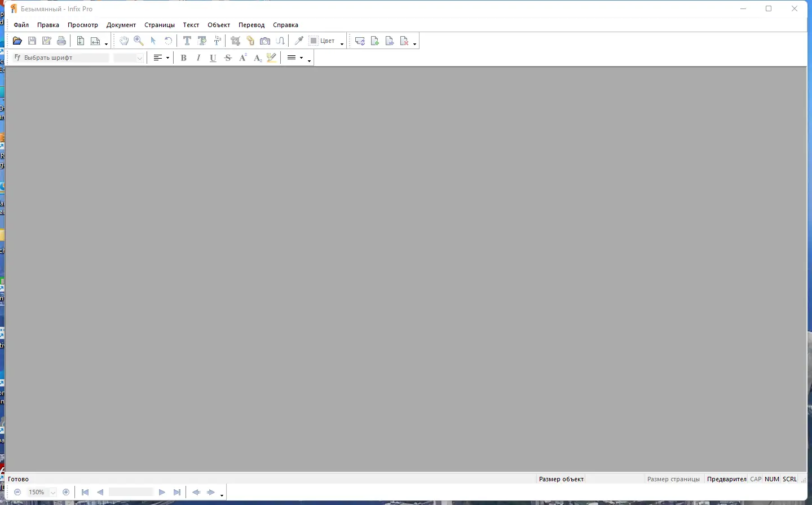
Task: Select the Crop tool icon
Action: tap(236, 41)
